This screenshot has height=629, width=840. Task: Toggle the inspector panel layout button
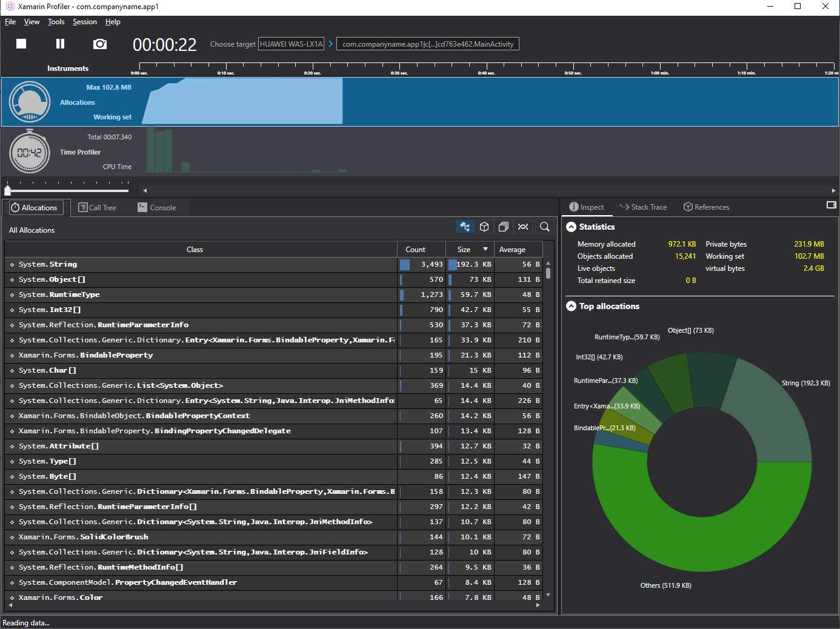tap(830, 205)
